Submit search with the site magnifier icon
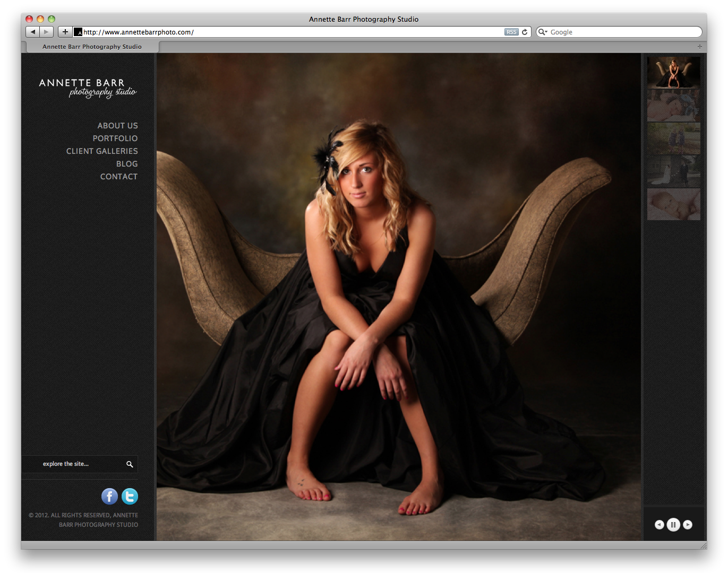The height and width of the screenshot is (573, 728). pyautogui.click(x=130, y=464)
